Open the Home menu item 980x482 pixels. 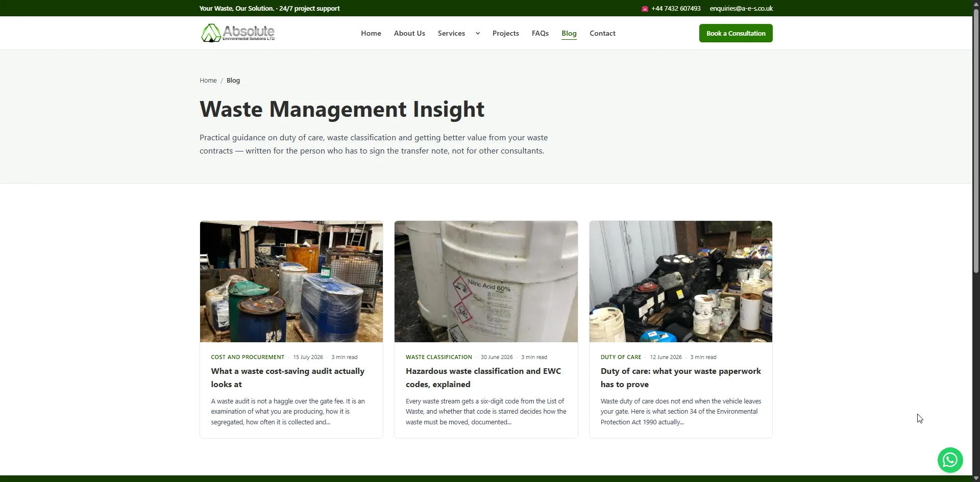[371, 33]
